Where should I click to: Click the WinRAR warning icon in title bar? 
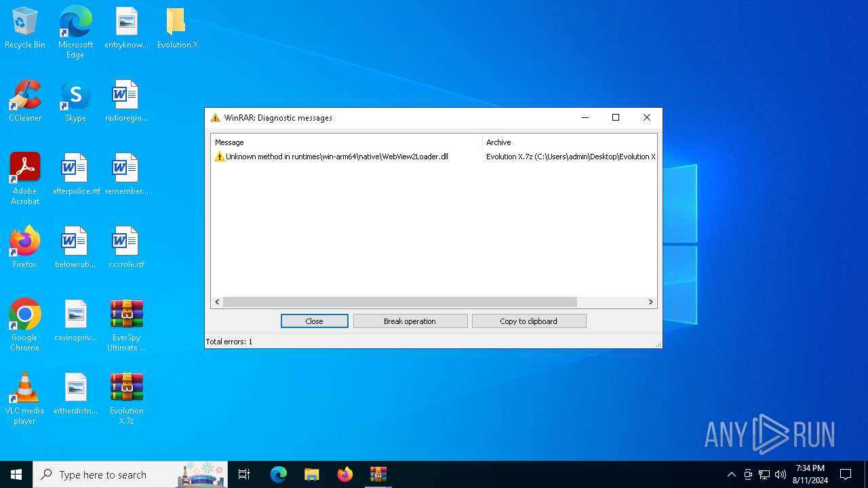pos(216,117)
